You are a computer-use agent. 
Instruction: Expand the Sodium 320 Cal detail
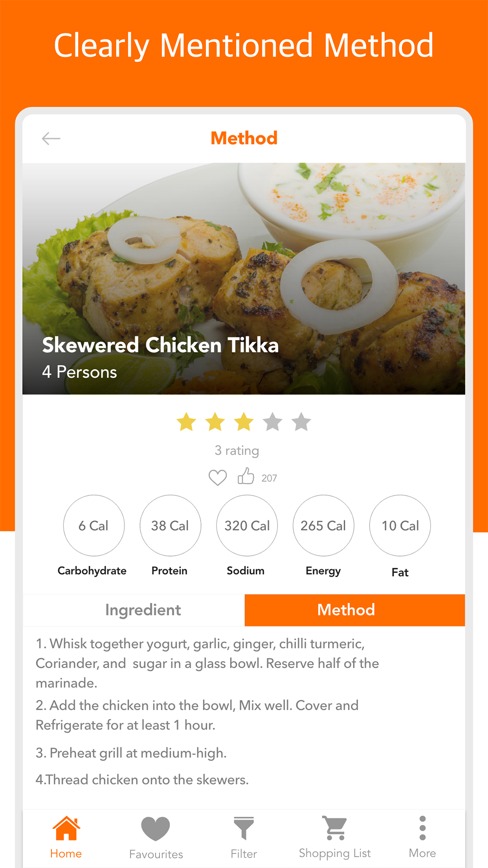coord(247,526)
